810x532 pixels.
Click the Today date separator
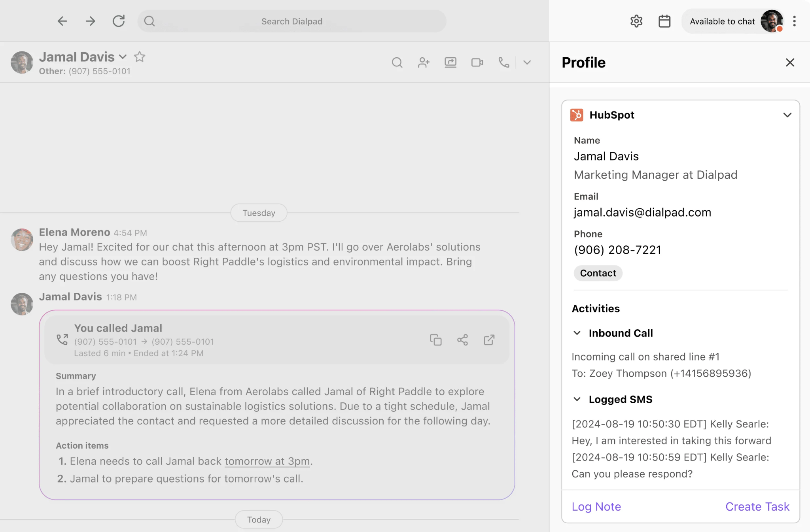(259, 520)
